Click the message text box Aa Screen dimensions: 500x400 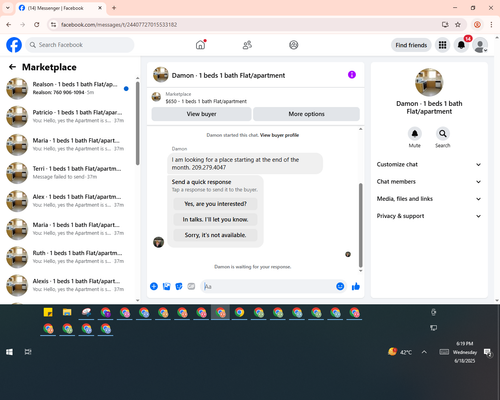[x=267, y=286]
